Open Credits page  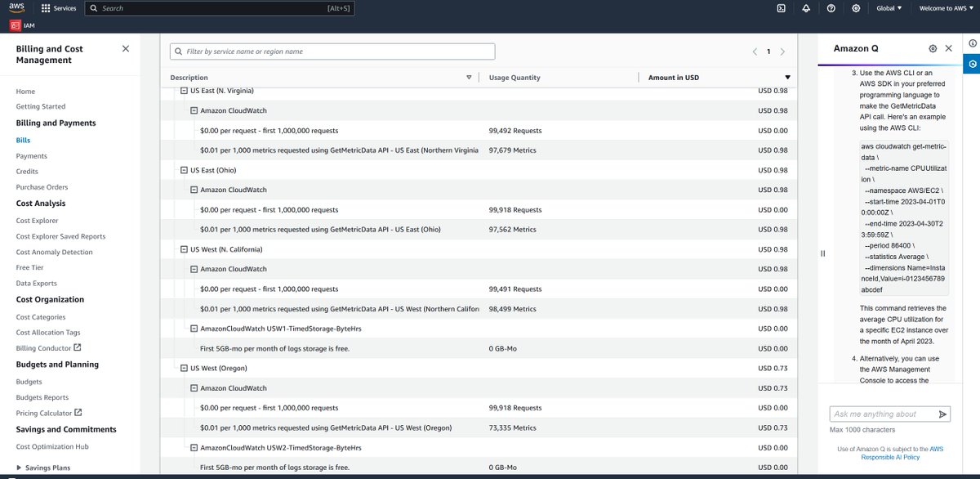click(x=27, y=172)
